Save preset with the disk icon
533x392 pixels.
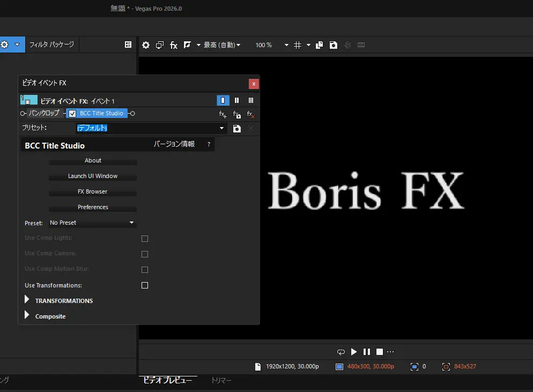(x=237, y=129)
